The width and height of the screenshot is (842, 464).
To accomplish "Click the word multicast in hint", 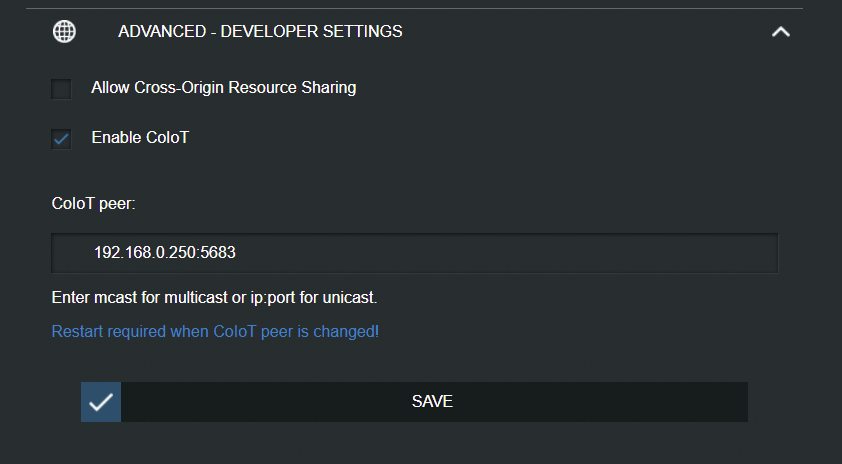I will coord(189,297).
